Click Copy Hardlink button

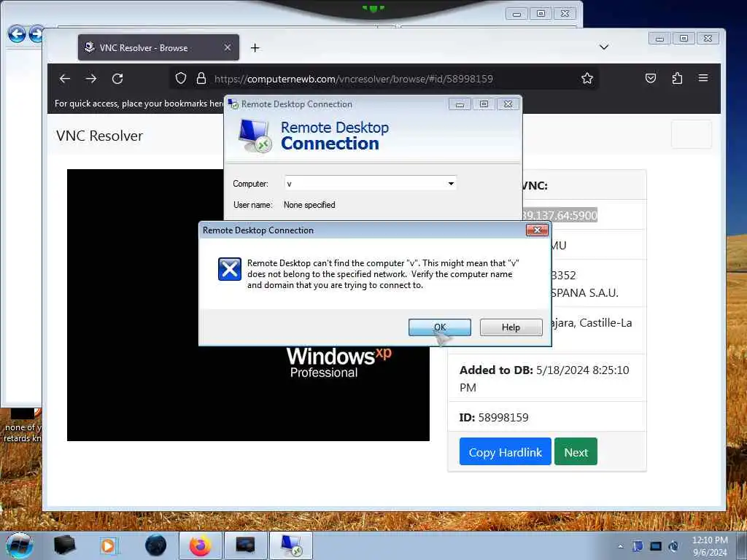pyautogui.click(x=505, y=452)
